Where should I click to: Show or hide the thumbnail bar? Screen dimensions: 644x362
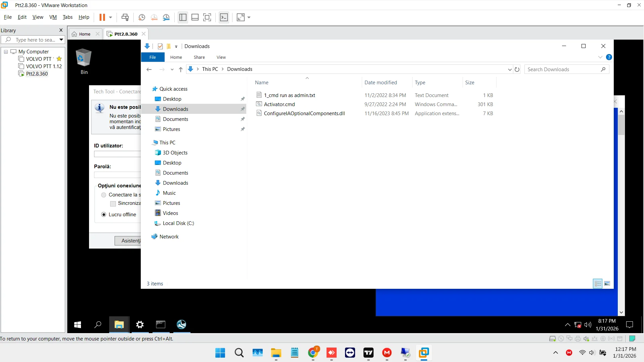pyautogui.click(x=195, y=17)
